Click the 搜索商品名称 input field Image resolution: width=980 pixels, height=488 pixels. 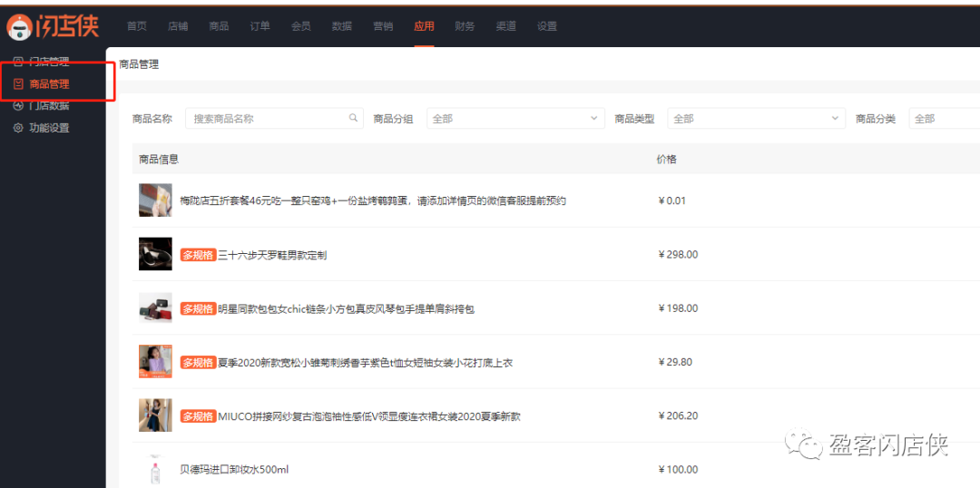tap(268, 119)
